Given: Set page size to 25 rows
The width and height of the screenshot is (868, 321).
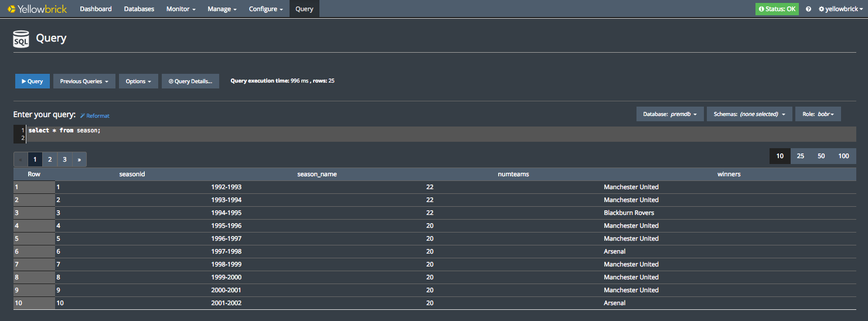Looking at the screenshot, I should (x=800, y=156).
